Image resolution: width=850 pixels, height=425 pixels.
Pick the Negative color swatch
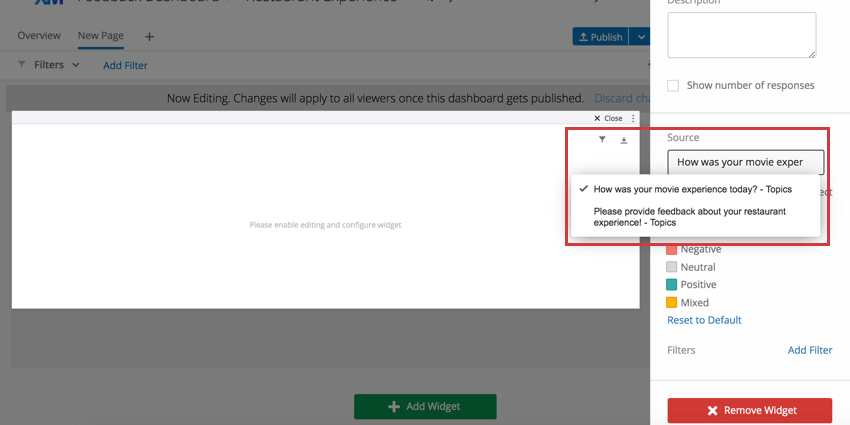(672, 249)
